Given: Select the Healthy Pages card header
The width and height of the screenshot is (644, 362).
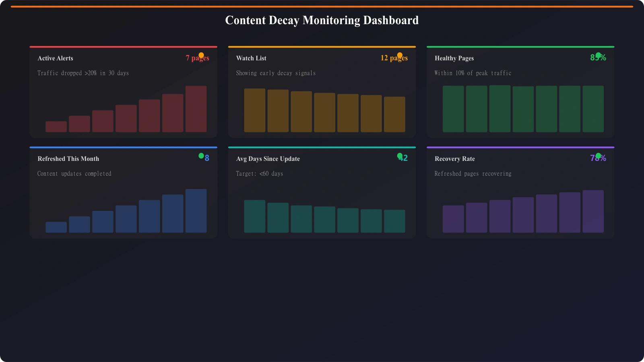Looking at the screenshot, I should point(454,58).
